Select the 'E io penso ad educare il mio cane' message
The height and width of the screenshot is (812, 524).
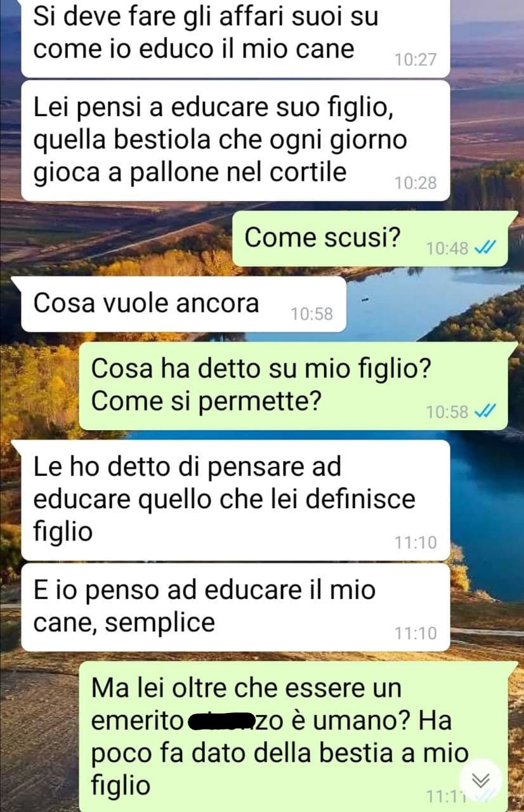point(235,607)
